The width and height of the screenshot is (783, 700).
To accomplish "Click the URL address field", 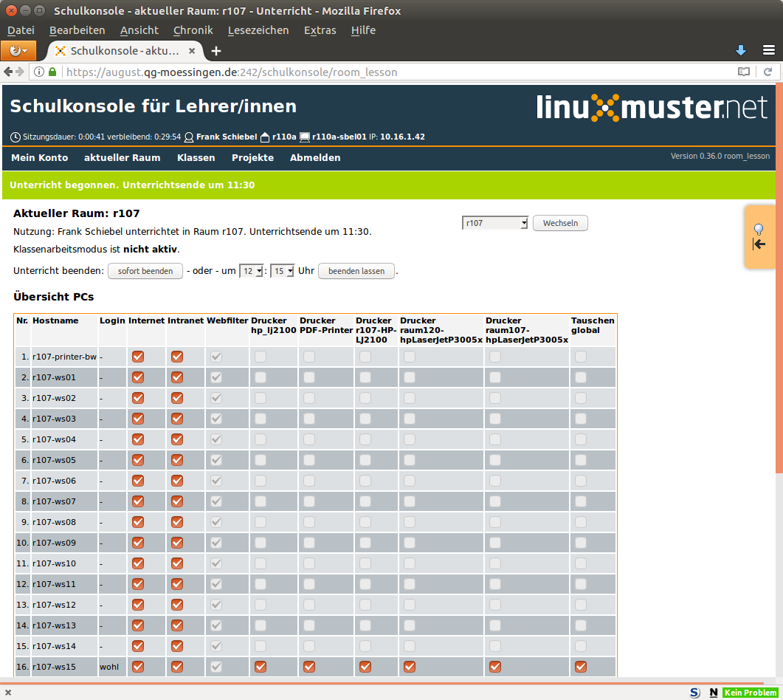I will (369, 72).
